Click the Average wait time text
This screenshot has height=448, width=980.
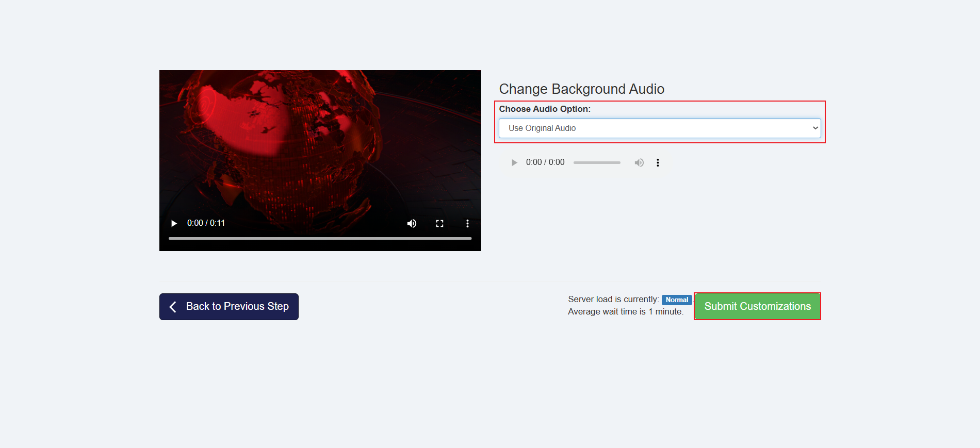pyautogui.click(x=626, y=312)
